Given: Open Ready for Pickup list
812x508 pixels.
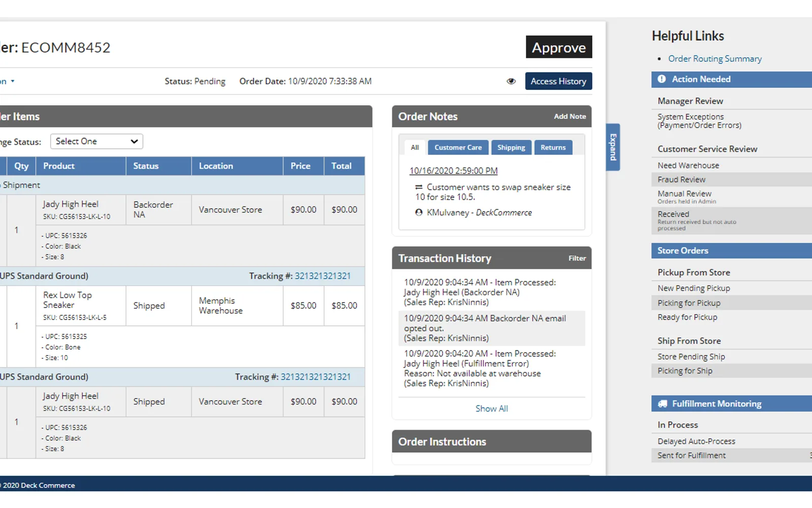Looking at the screenshot, I should click(x=687, y=317).
